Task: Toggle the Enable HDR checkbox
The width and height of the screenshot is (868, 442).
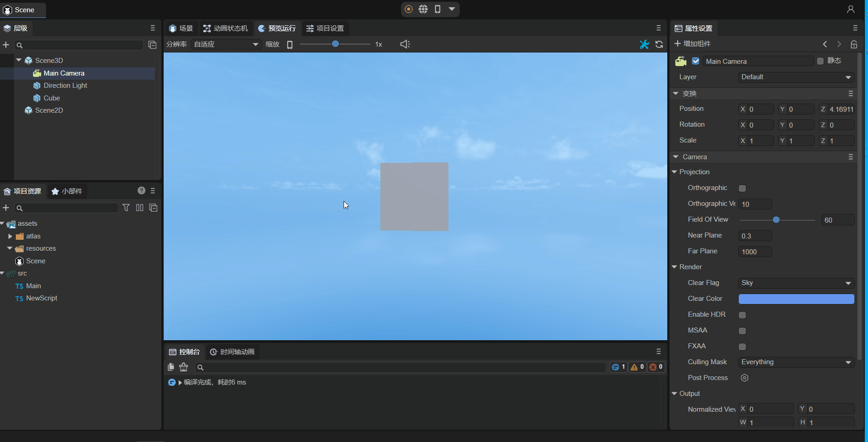Action: click(742, 315)
